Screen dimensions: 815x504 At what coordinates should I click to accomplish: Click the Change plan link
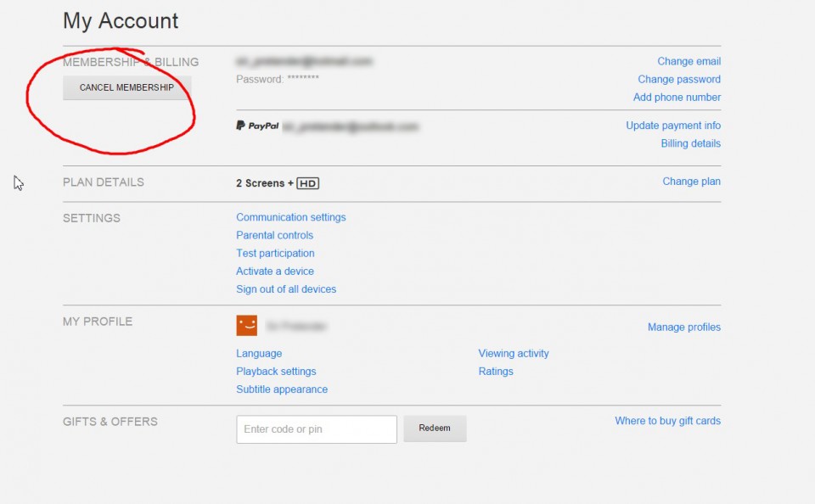[691, 182]
